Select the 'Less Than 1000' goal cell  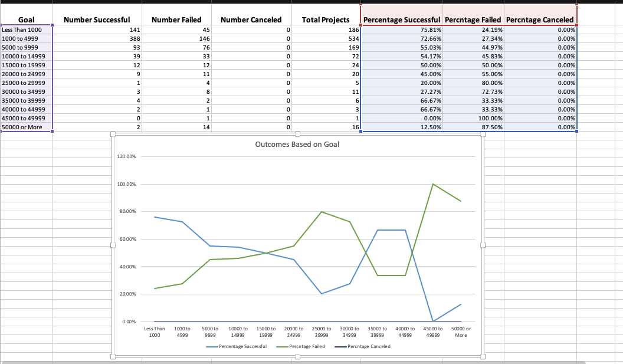[26, 30]
